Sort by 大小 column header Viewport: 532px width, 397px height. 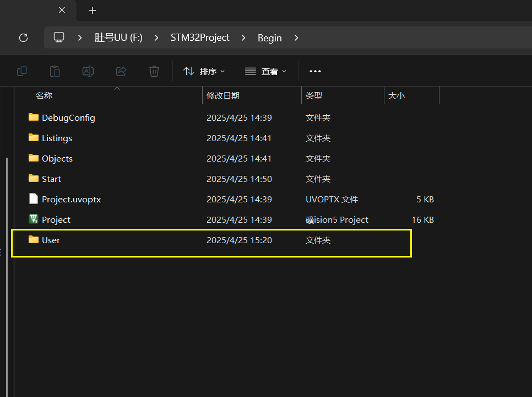point(397,96)
